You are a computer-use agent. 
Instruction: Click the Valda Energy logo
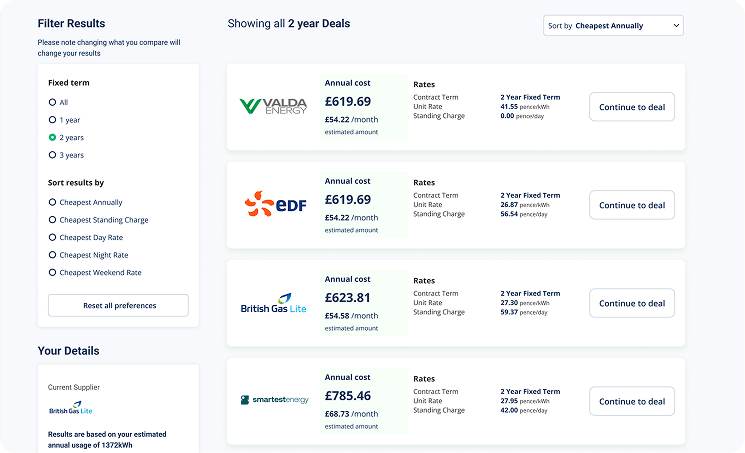tap(273, 106)
